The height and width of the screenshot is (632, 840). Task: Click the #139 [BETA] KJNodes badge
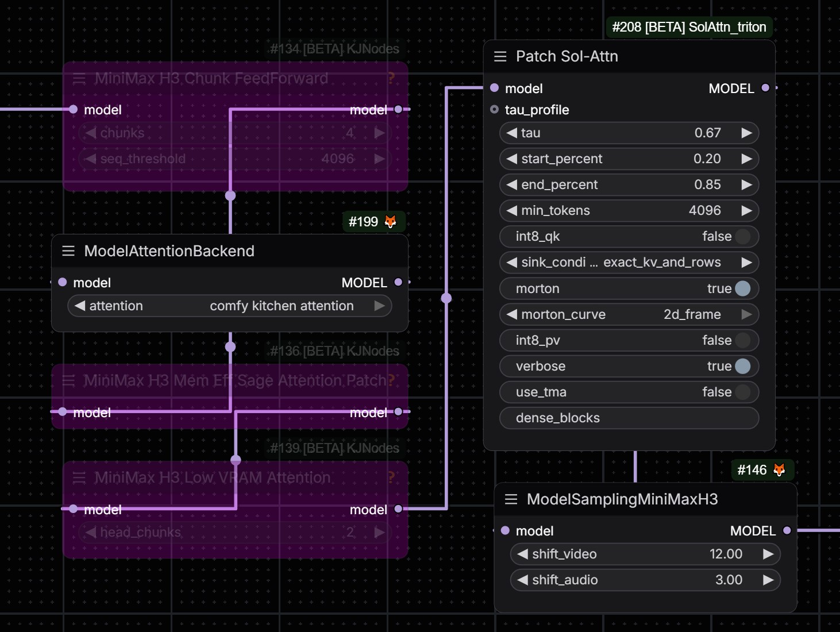pyautogui.click(x=335, y=448)
